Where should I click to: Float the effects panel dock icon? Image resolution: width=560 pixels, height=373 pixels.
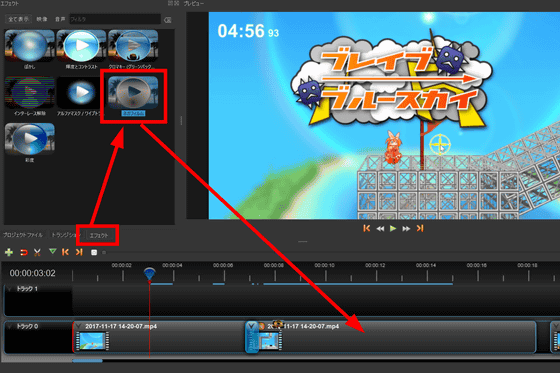coord(170,3)
